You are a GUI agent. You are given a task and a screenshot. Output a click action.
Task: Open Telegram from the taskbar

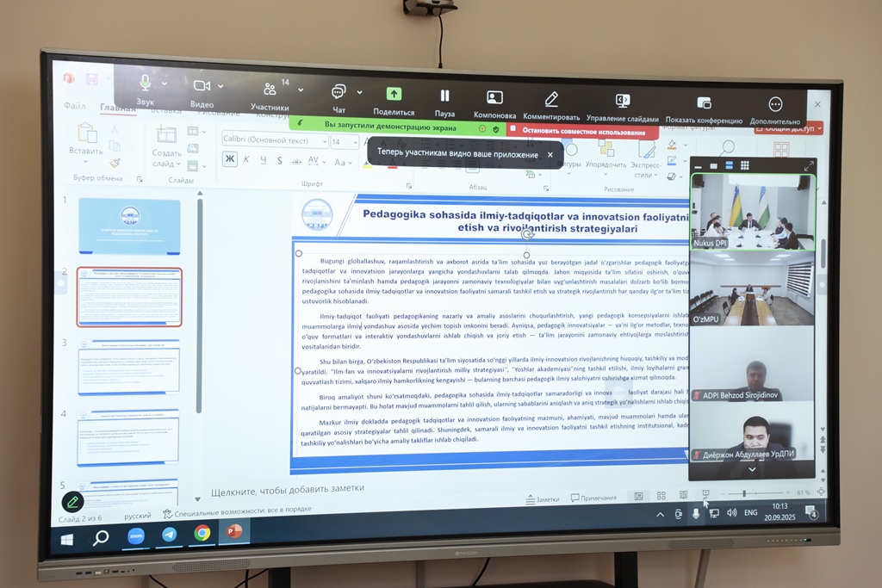tap(169, 534)
